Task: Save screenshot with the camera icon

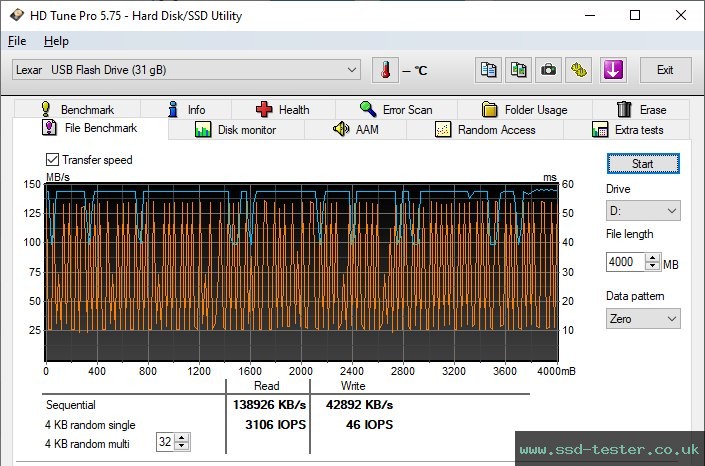Action: 548,70
